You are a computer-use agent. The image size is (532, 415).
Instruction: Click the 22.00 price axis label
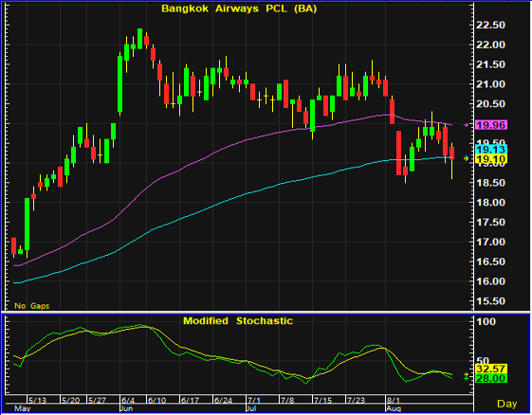[x=490, y=45]
